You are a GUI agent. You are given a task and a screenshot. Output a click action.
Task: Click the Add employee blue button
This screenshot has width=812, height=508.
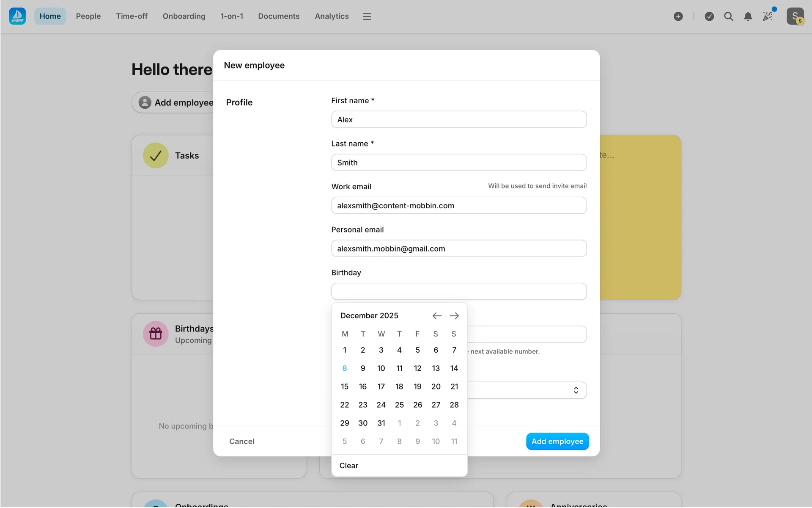pos(557,441)
